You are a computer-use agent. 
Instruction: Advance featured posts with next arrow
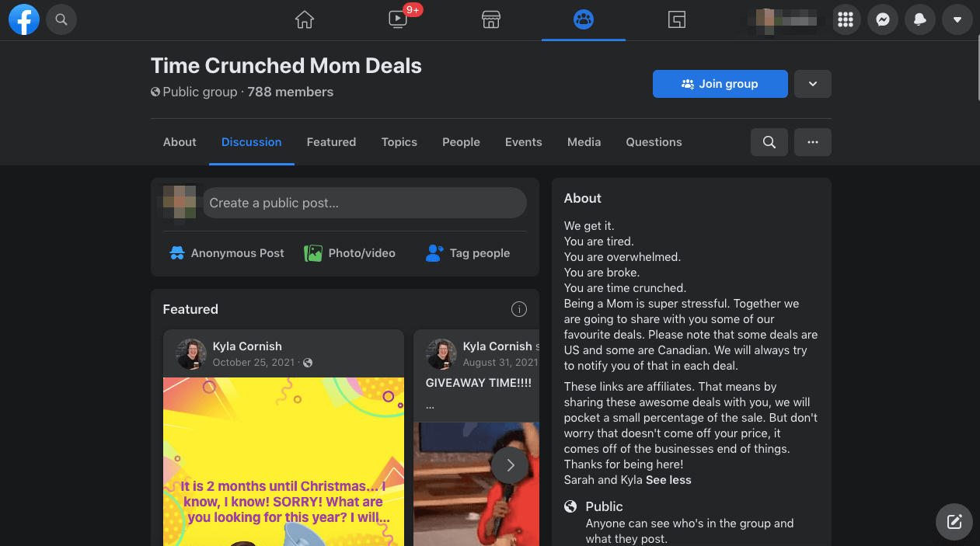coord(510,465)
